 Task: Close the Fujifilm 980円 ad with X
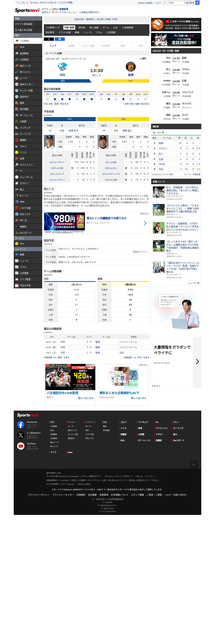[148, 214]
